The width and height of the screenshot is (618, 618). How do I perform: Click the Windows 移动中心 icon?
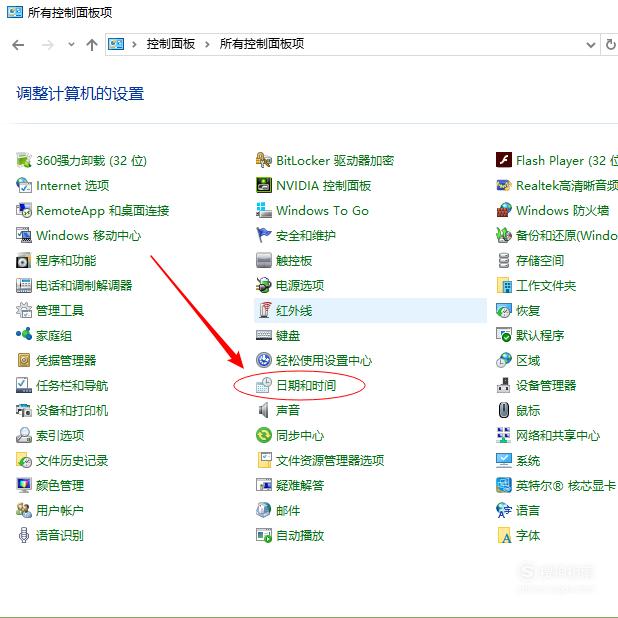(x=24, y=235)
